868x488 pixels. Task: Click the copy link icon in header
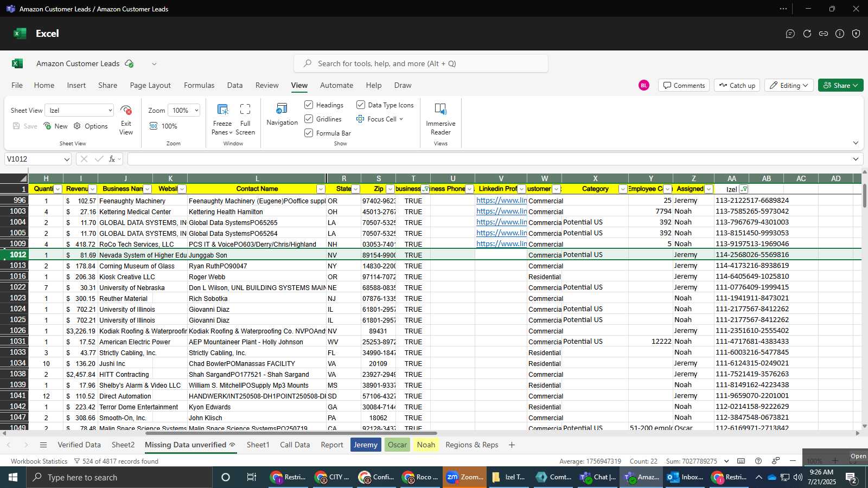coord(824,34)
